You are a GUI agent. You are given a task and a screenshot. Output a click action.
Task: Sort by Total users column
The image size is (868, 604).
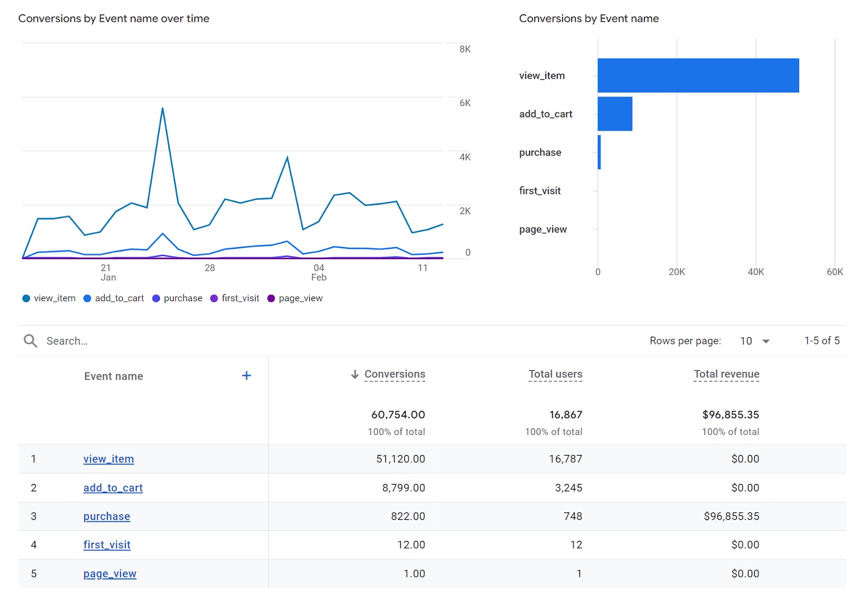556,374
